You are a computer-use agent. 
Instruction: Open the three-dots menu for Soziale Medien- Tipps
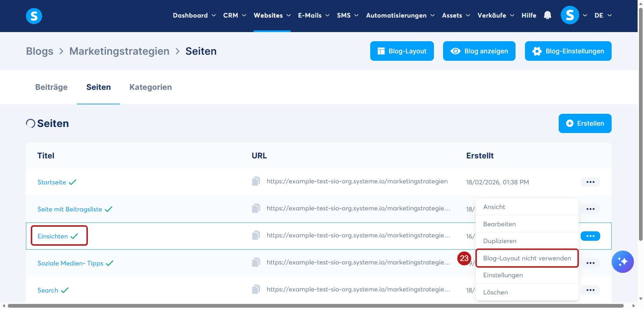click(590, 263)
